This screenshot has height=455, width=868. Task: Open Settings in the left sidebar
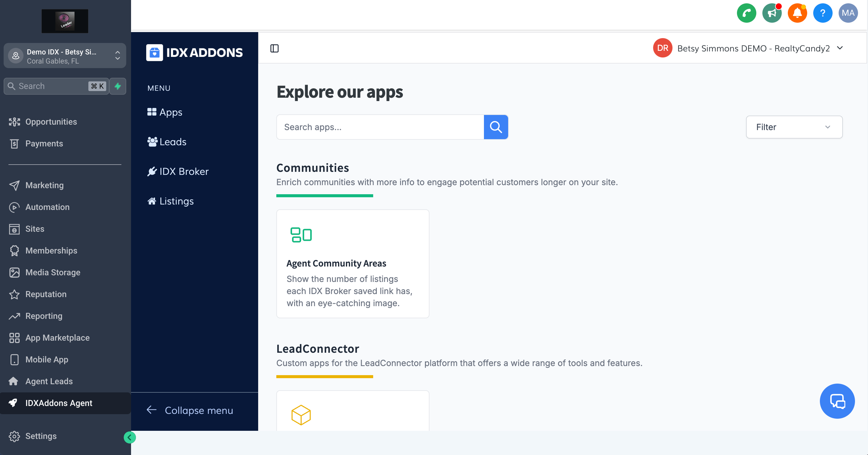click(x=41, y=436)
